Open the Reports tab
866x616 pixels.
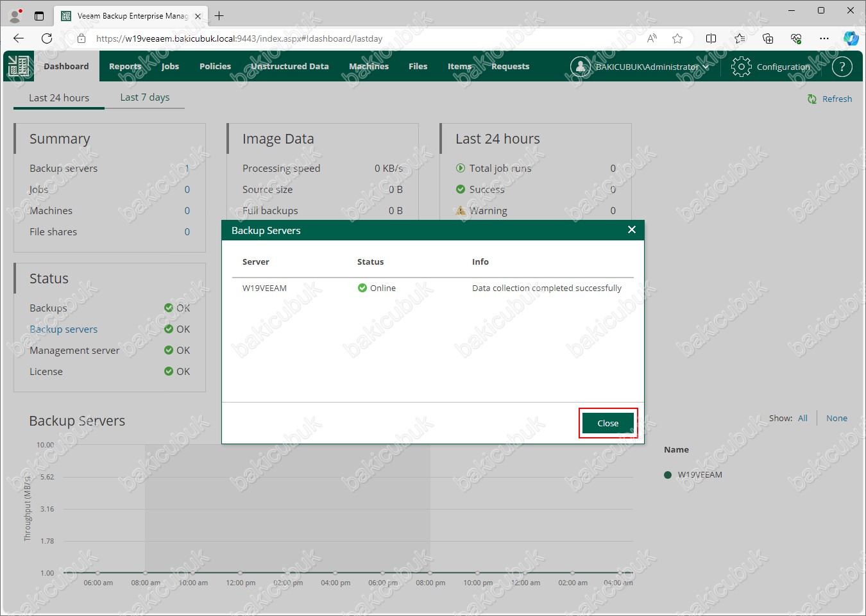[x=125, y=66]
